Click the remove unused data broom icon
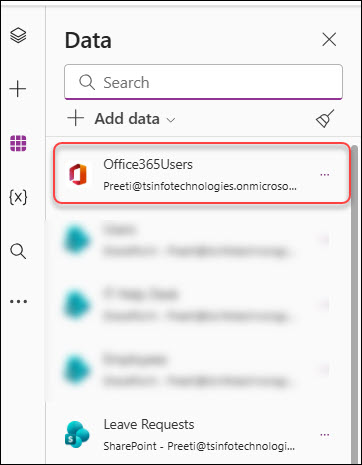 tap(325, 118)
